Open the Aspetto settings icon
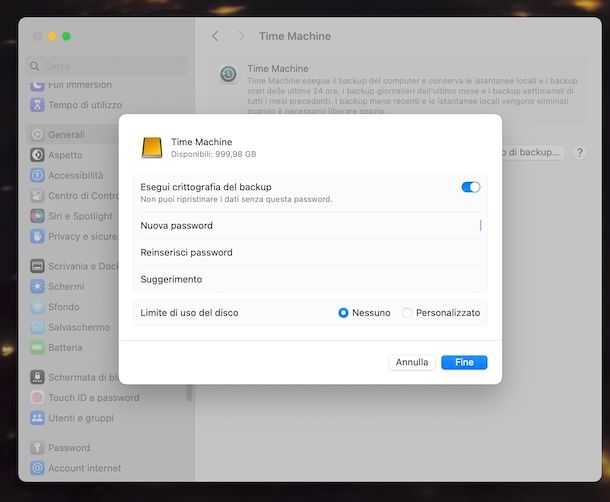The width and height of the screenshot is (610, 502). 37,155
